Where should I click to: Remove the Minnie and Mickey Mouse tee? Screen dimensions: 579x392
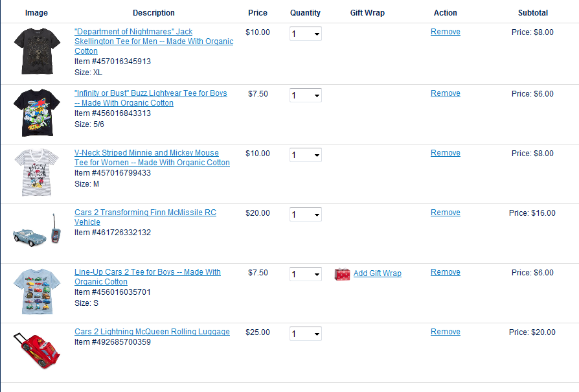point(446,153)
